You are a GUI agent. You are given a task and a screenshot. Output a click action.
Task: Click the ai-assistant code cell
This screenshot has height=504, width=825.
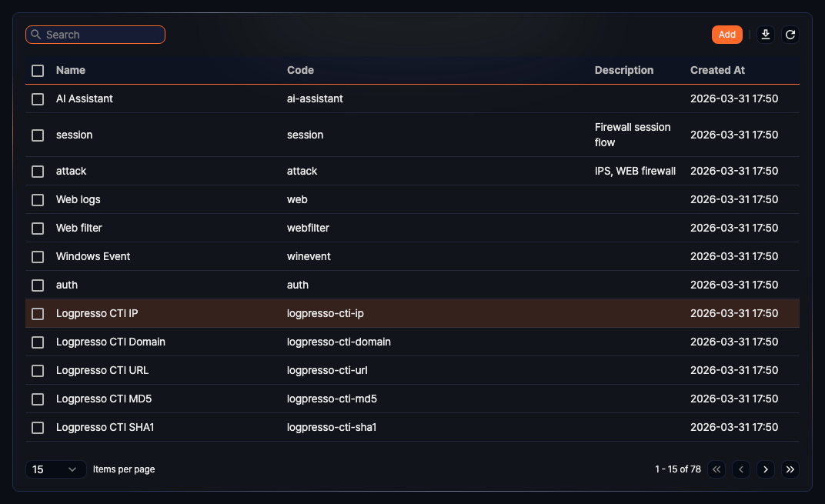[315, 98]
